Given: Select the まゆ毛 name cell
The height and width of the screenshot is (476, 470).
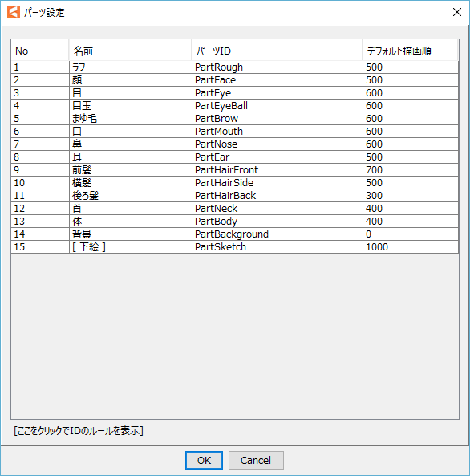Looking at the screenshot, I should coord(131,118).
